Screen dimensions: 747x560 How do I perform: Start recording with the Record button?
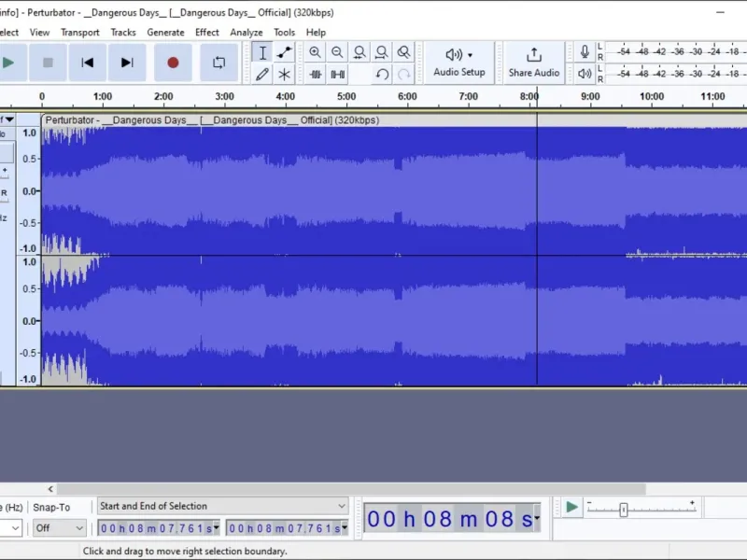click(x=173, y=63)
